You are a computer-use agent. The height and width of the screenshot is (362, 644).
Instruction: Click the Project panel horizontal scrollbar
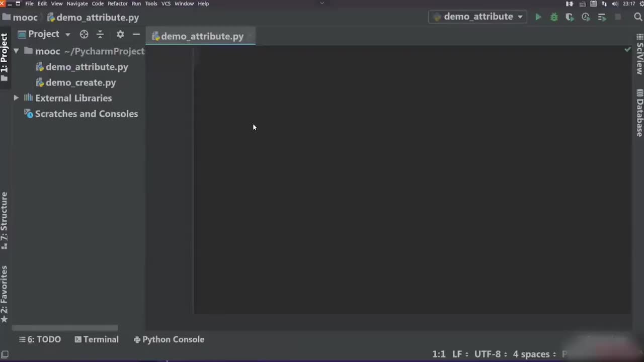[x=65, y=328]
